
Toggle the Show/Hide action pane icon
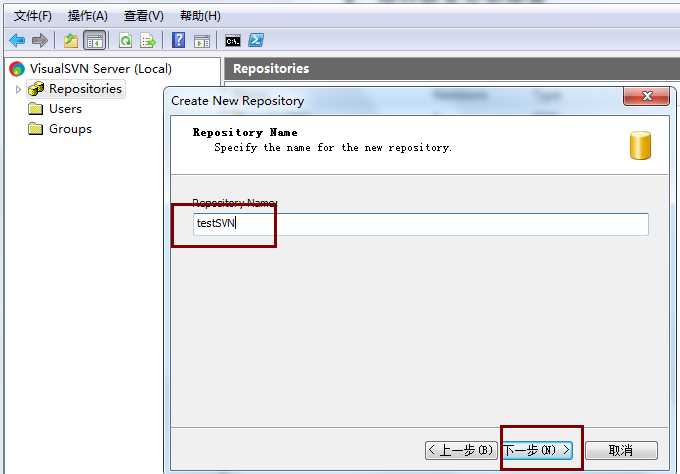(x=202, y=41)
